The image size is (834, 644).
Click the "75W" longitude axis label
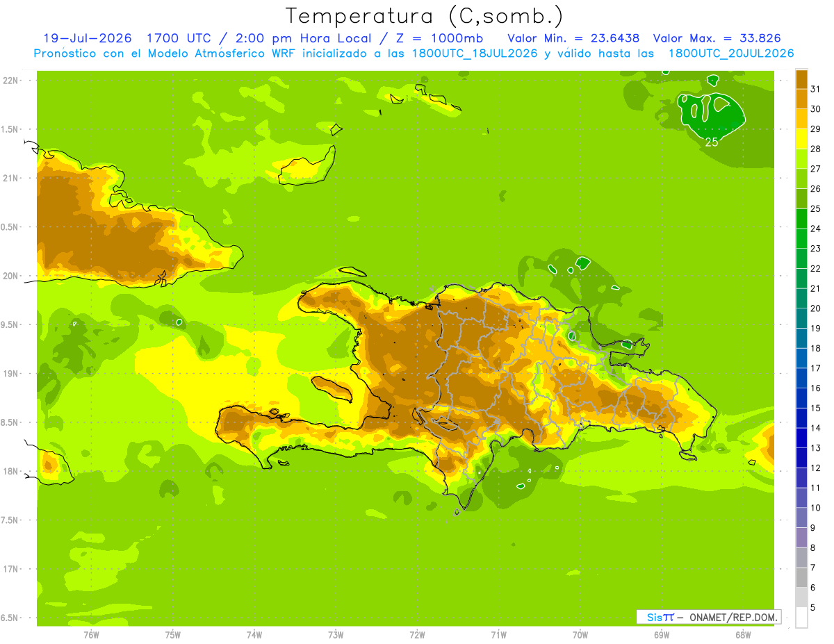tap(173, 635)
